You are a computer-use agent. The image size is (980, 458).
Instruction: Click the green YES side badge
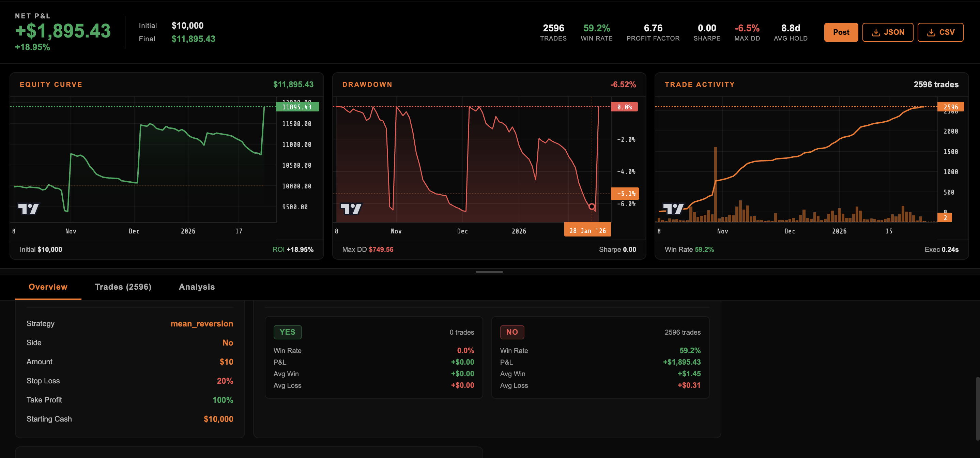pyautogui.click(x=287, y=332)
